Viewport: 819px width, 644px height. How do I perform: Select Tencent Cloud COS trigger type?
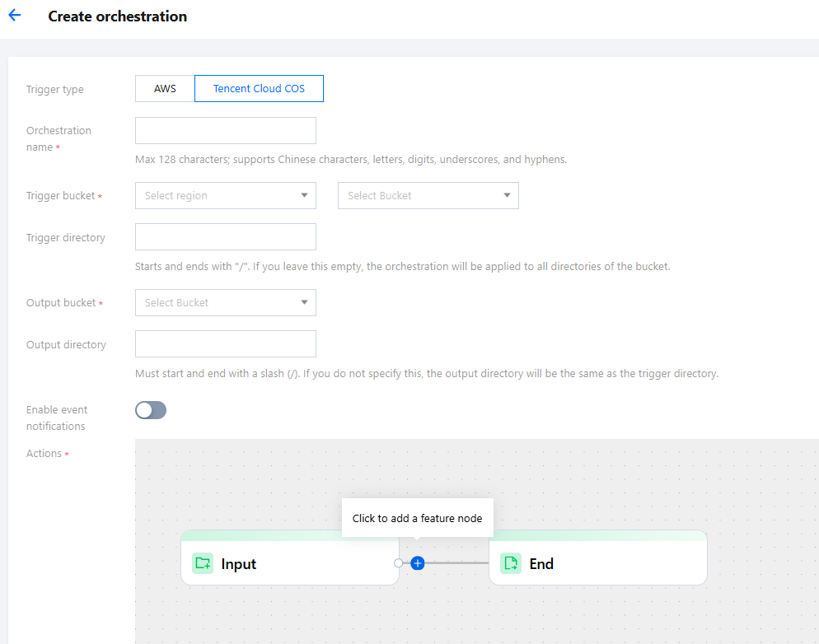[259, 89]
